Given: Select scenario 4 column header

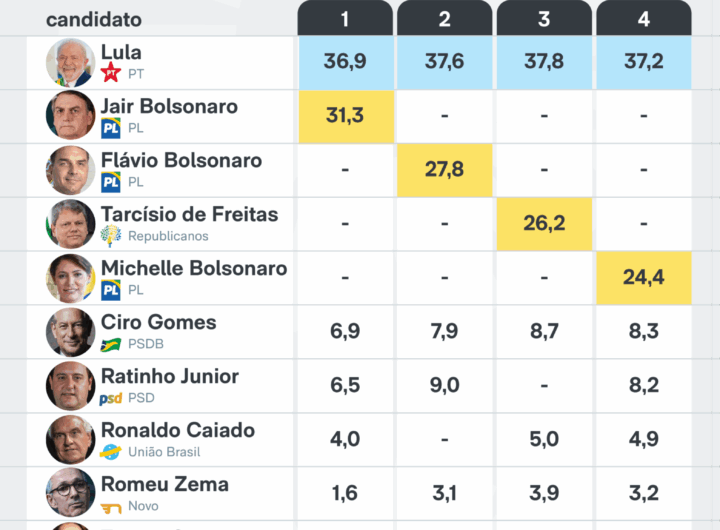Looking at the screenshot, I should 643,19.
